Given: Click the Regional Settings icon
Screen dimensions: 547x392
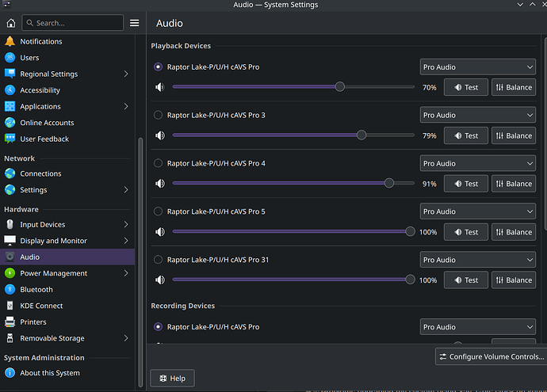Looking at the screenshot, I should (x=10, y=74).
